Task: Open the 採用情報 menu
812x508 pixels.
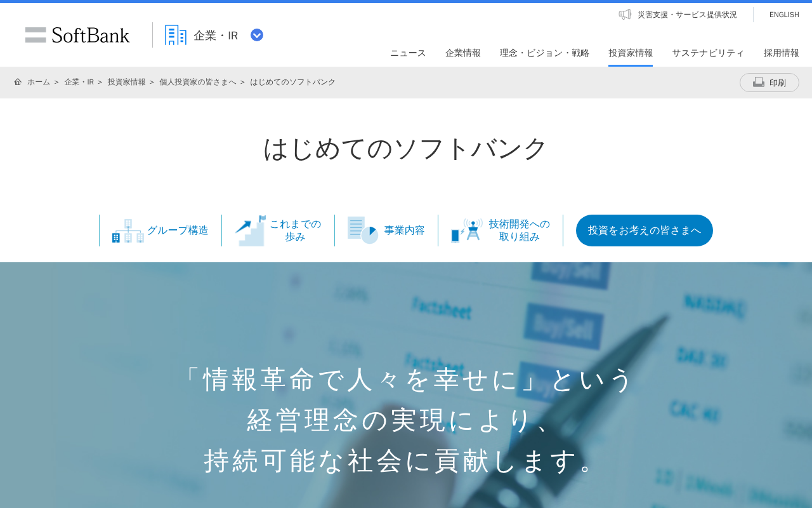Action: (x=782, y=53)
